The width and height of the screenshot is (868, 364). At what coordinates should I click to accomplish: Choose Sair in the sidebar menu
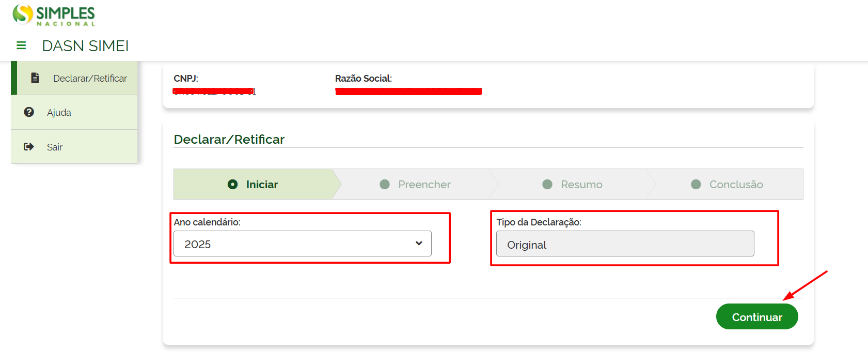click(55, 147)
